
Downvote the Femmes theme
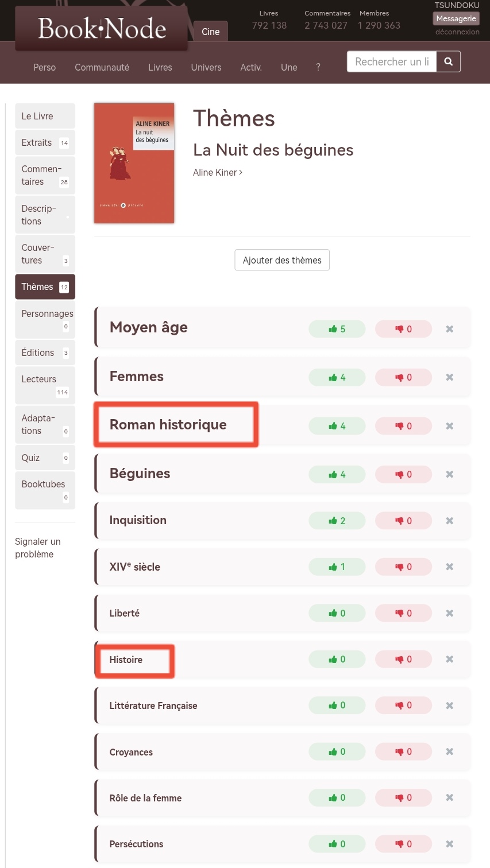pos(403,377)
